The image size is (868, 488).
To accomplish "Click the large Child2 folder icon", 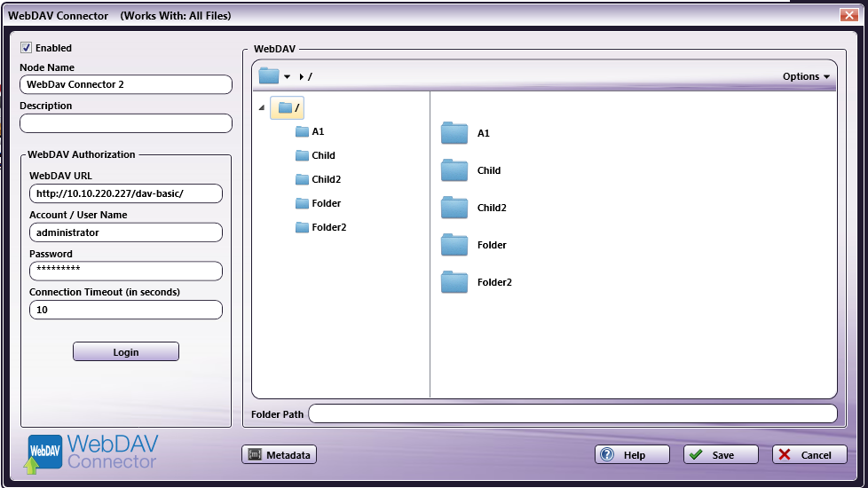I will [x=454, y=208].
